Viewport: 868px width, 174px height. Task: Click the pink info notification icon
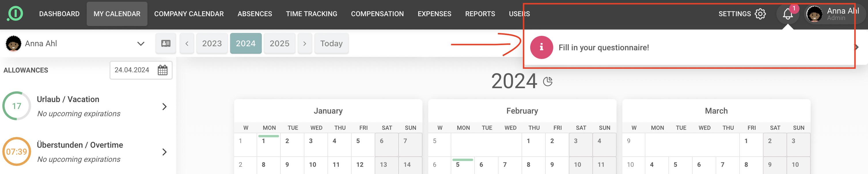541,47
